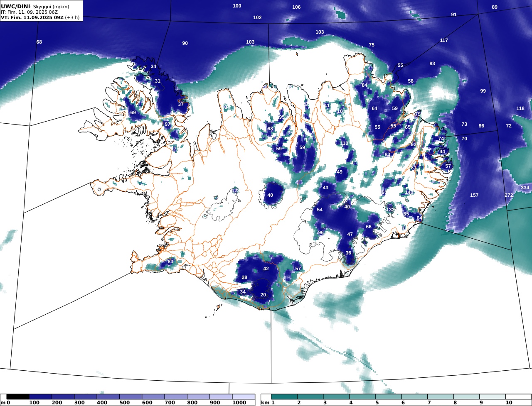Pick the legend swatch between 500 and 600 m
The height and width of the screenshot is (406, 532).
click(x=131, y=397)
